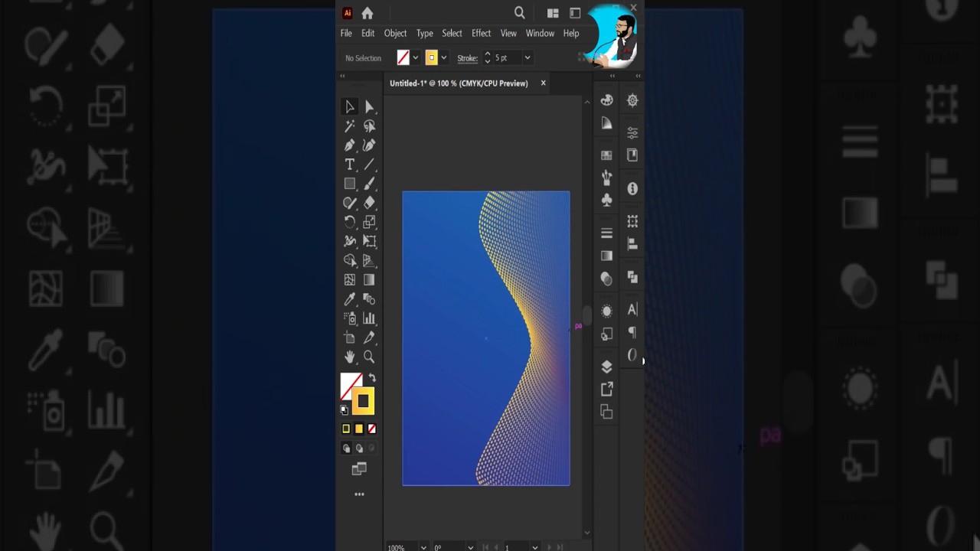Open the File menu
This screenshot has height=551, width=980.
click(x=346, y=34)
